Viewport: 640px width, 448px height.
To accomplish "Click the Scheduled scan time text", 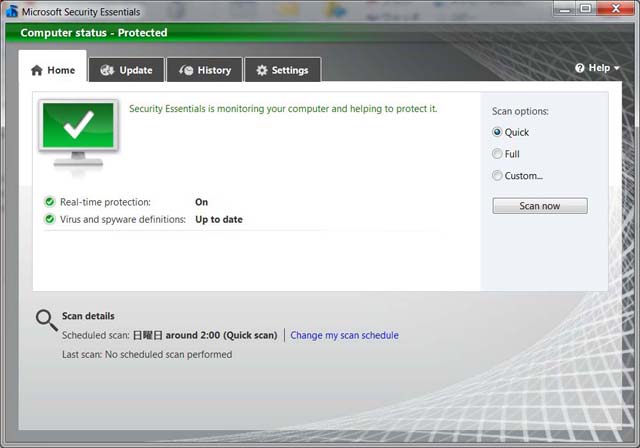I will point(205,335).
